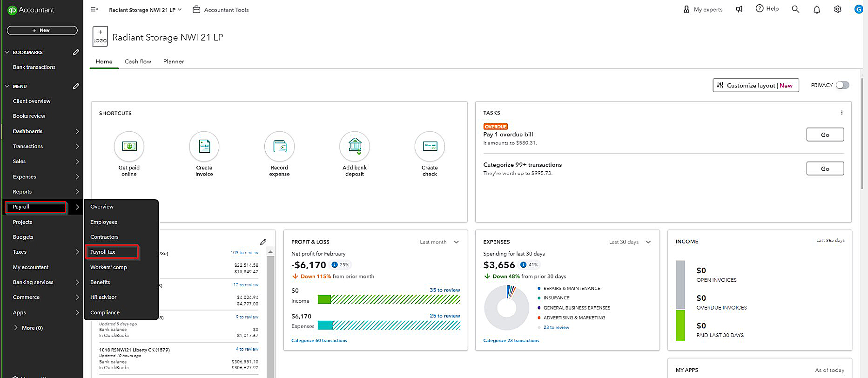868x378 pixels.
Task: Expand the Dashboards submenu
Action: tap(77, 131)
